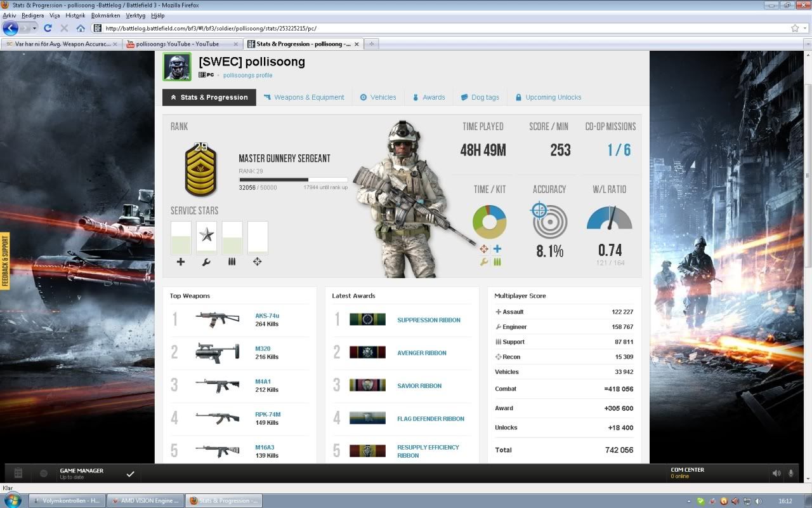This screenshot has height=508, width=812.
Task: Click the M16A3 rifle image
Action: point(218,451)
